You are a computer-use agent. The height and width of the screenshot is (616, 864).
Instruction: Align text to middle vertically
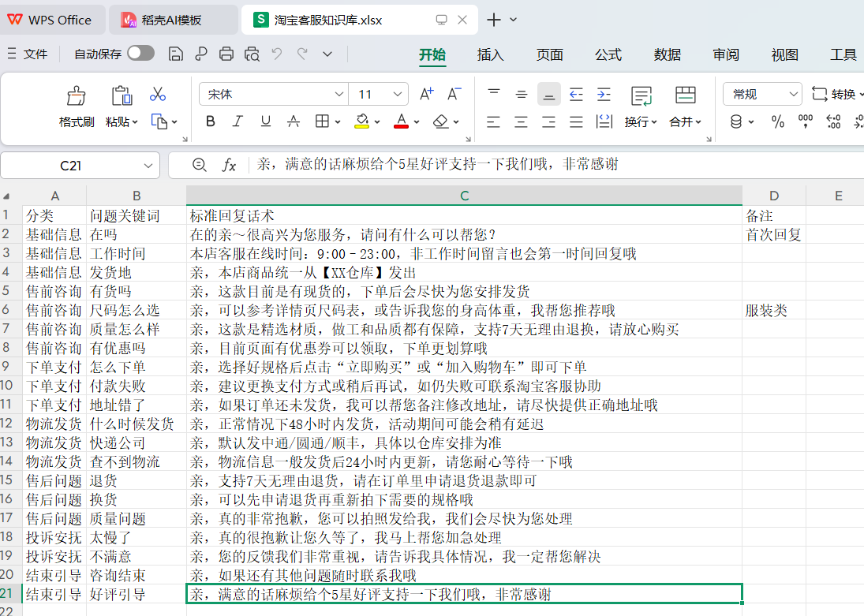pyautogui.click(x=522, y=94)
